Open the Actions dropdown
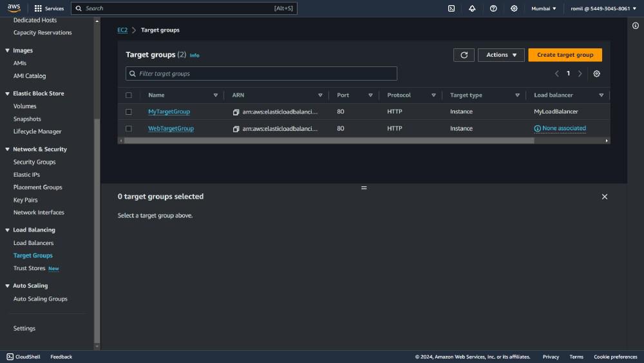Viewport: 644px width, 363px height. (501, 55)
